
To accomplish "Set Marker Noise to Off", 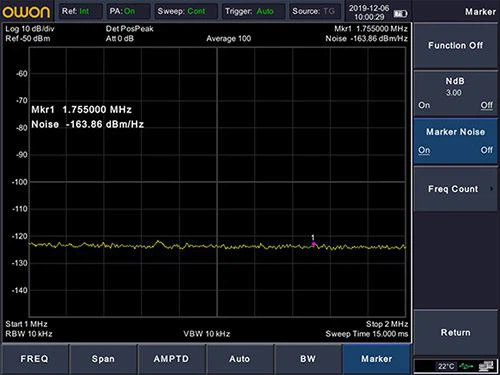I will pos(486,150).
